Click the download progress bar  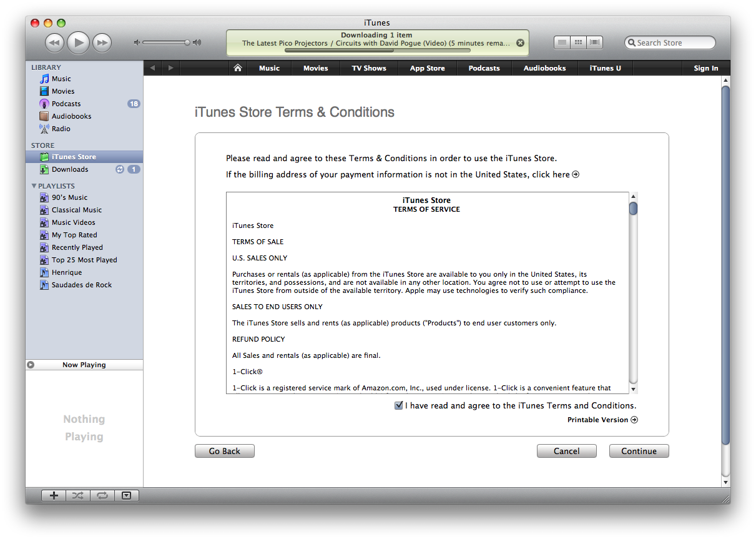(x=377, y=51)
